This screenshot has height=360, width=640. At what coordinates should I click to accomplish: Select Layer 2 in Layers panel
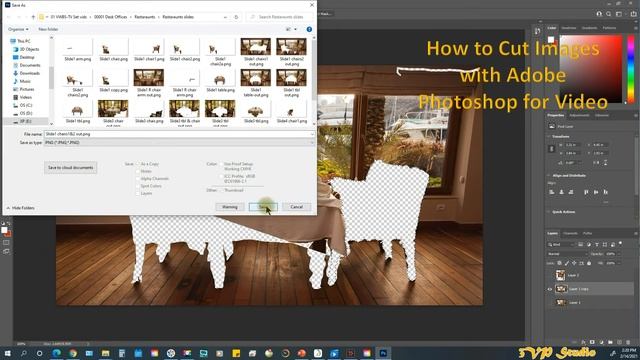[590, 276]
